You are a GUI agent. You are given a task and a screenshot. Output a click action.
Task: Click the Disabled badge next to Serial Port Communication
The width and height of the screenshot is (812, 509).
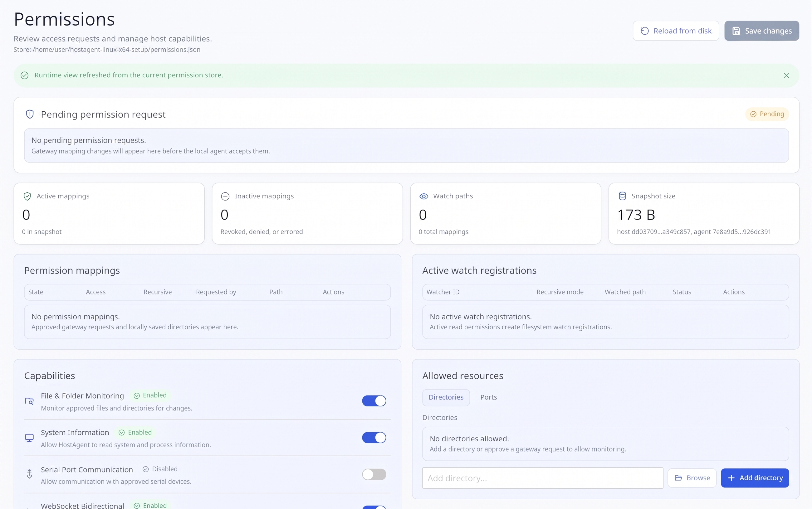(x=160, y=469)
